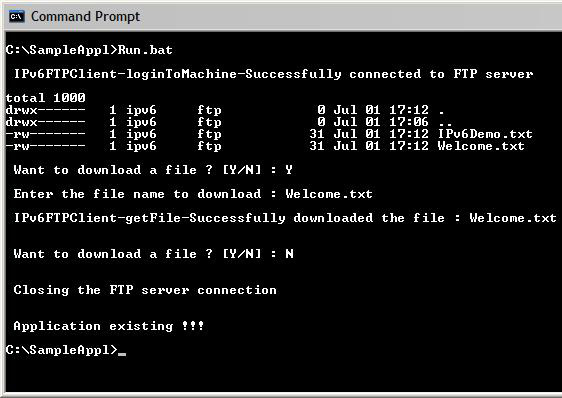Click the Y answer to first download prompt

coord(289,170)
